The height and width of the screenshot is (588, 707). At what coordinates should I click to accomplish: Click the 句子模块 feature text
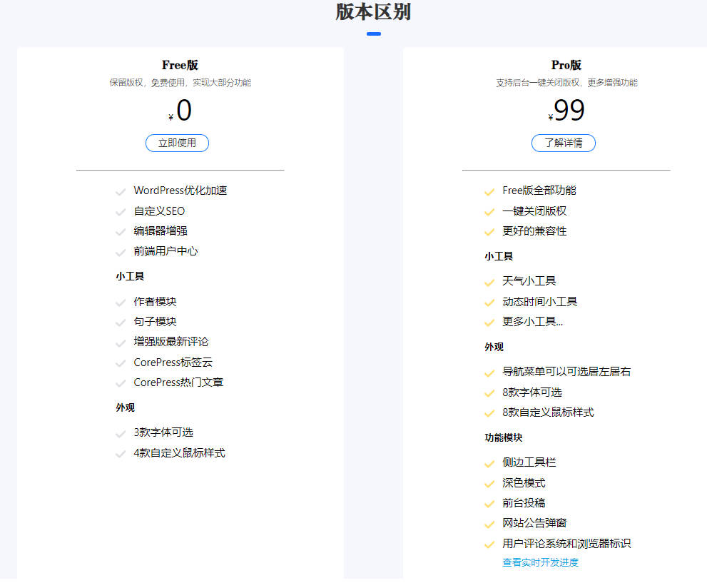155,322
